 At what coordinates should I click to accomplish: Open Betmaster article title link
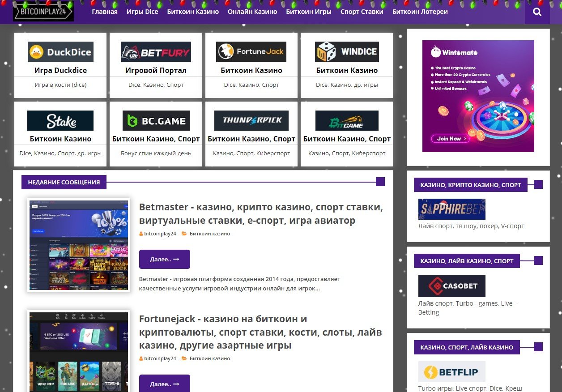261,214
